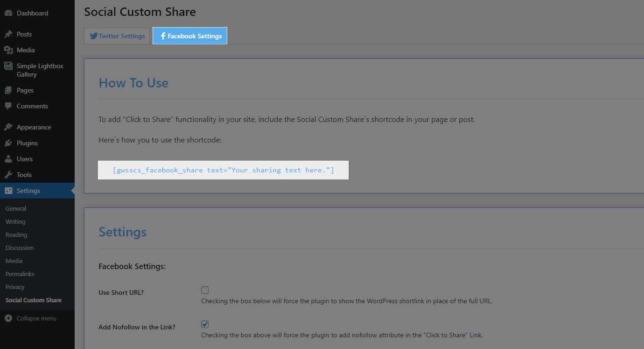The height and width of the screenshot is (349, 644).
Task: Click the Pages icon in sidebar
Action: point(8,90)
